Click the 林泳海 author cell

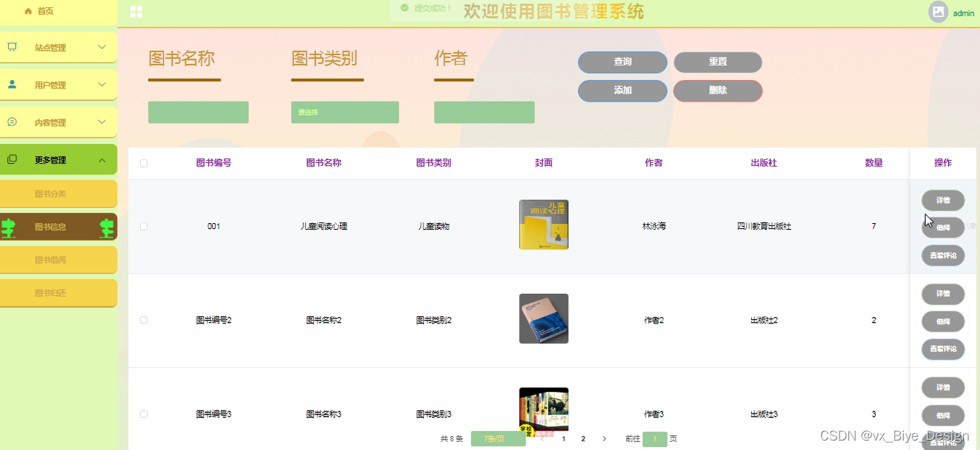click(654, 227)
